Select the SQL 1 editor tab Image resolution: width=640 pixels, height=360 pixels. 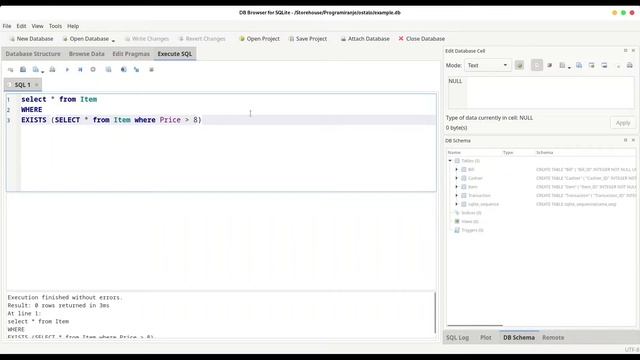(x=22, y=85)
